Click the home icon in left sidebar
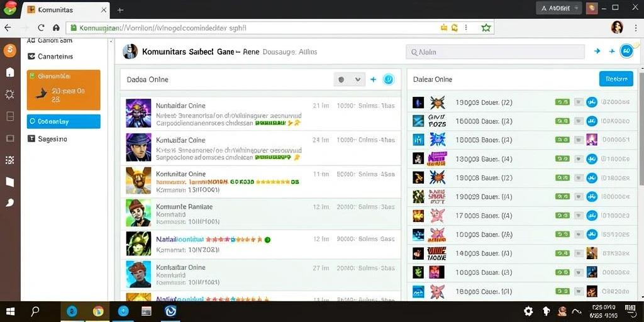 pyautogui.click(x=10, y=72)
